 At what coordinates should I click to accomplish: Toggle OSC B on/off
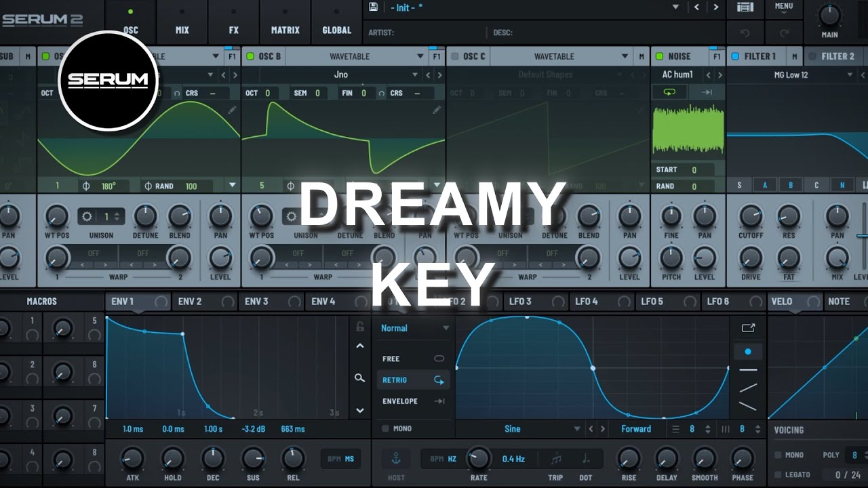click(x=250, y=56)
